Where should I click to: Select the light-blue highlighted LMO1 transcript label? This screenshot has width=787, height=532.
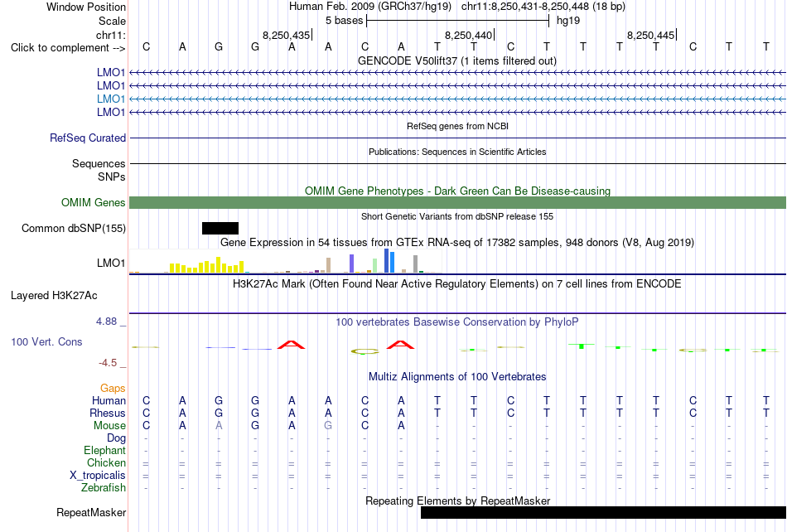[111, 99]
